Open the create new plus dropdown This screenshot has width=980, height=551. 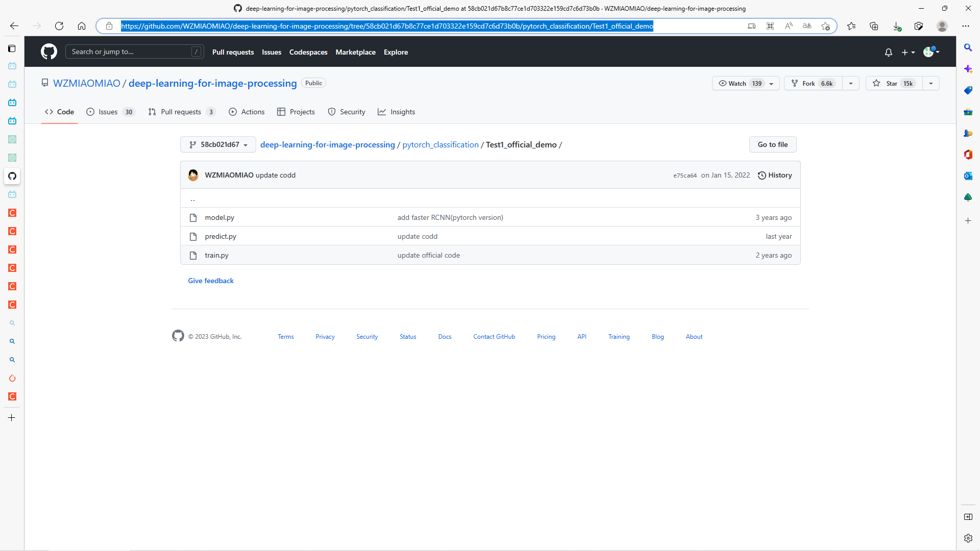908,52
